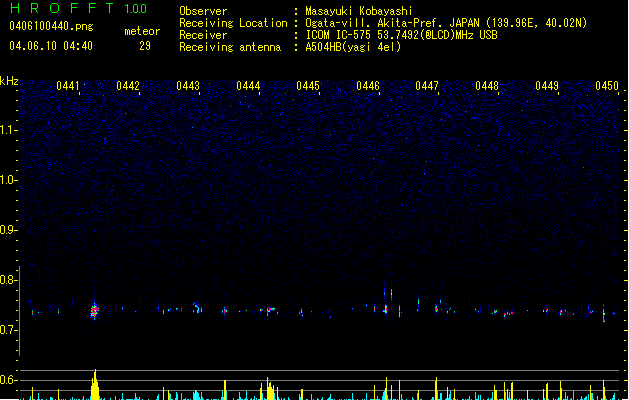Click the 1.1 kHz axis label
The height and width of the screenshot is (400, 629).
click(x=9, y=130)
